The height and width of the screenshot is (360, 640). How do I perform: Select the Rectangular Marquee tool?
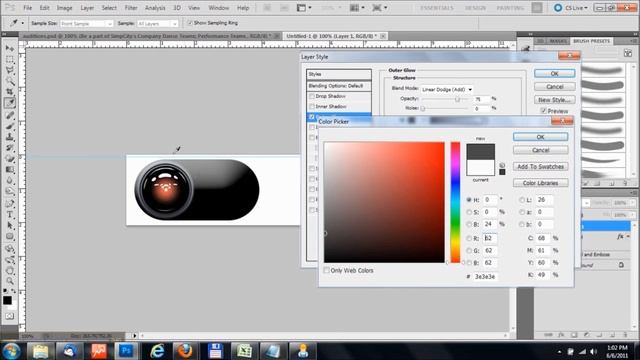[x=9, y=60]
